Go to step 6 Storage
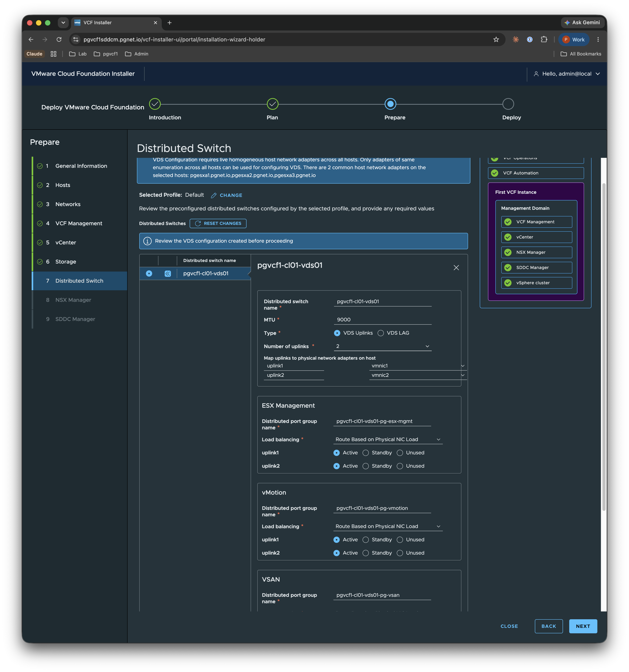The image size is (629, 672). (x=80, y=262)
